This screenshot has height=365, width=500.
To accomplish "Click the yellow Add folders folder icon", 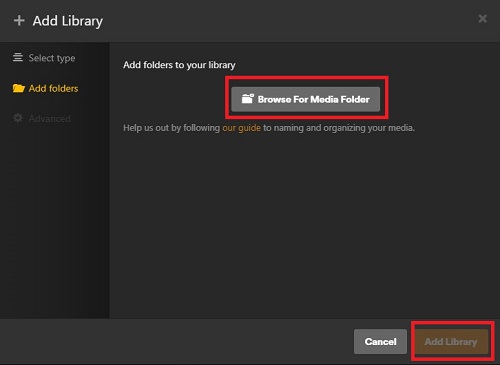I will (x=19, y=88).
